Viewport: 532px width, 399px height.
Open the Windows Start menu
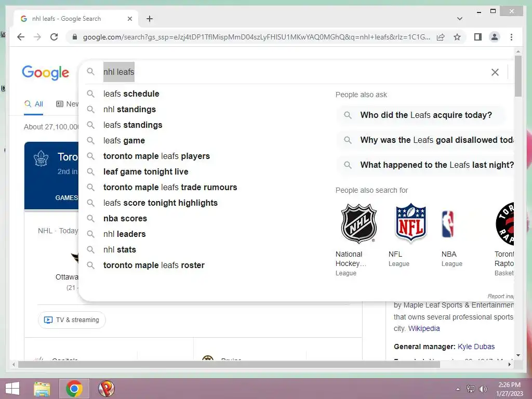click(x=12, y=389)
